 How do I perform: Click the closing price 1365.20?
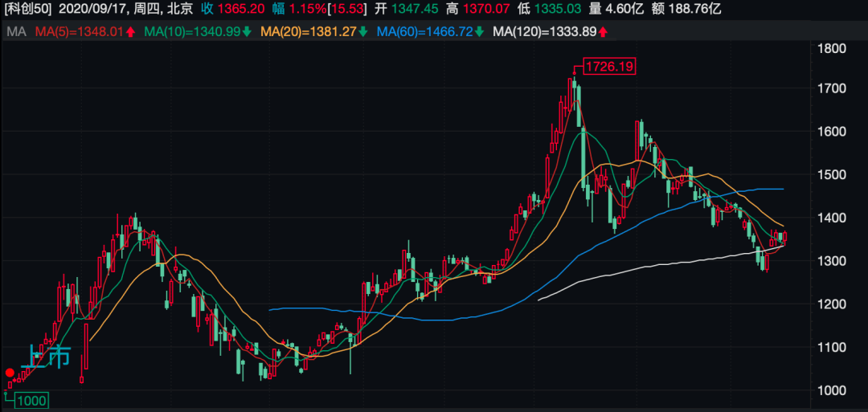tap(242, 9)
